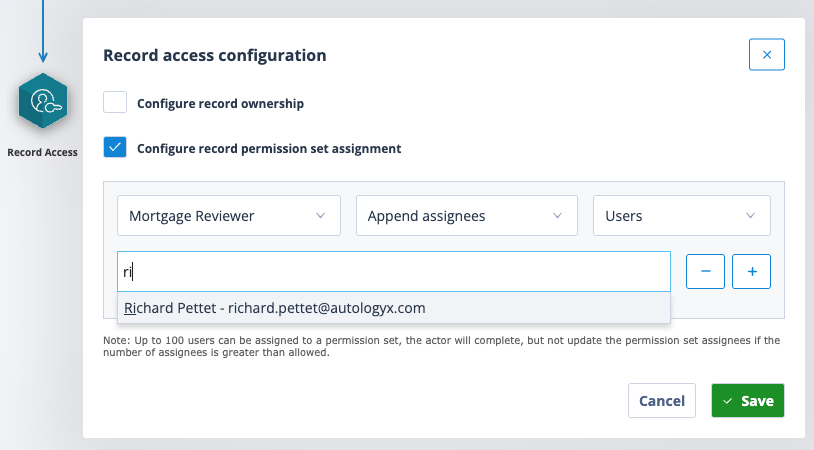Cancel the record access configuration
Viewport: 814px width, 450px height.
click(662, 401)
